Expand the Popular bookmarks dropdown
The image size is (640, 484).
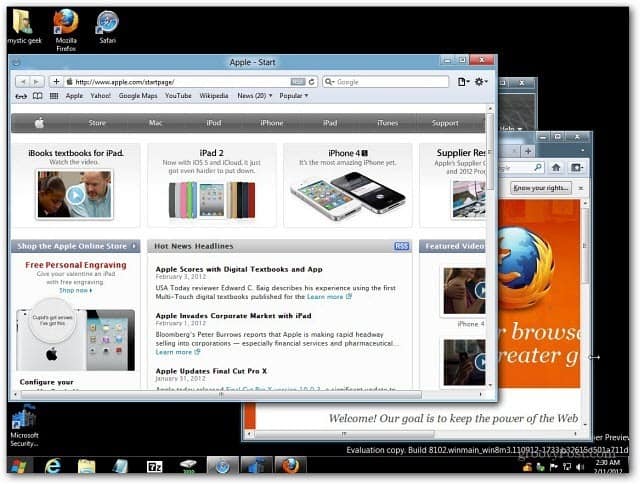(x=293, y=96)
